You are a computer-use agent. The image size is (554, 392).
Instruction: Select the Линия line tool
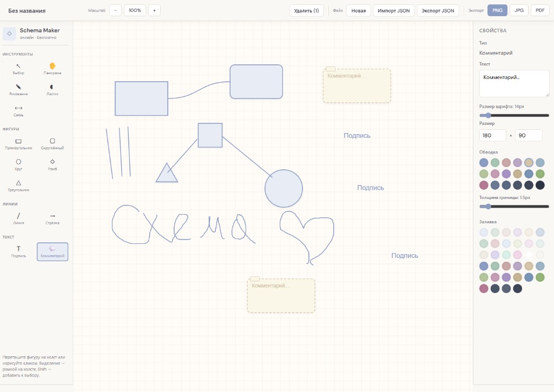click(18, 218)
